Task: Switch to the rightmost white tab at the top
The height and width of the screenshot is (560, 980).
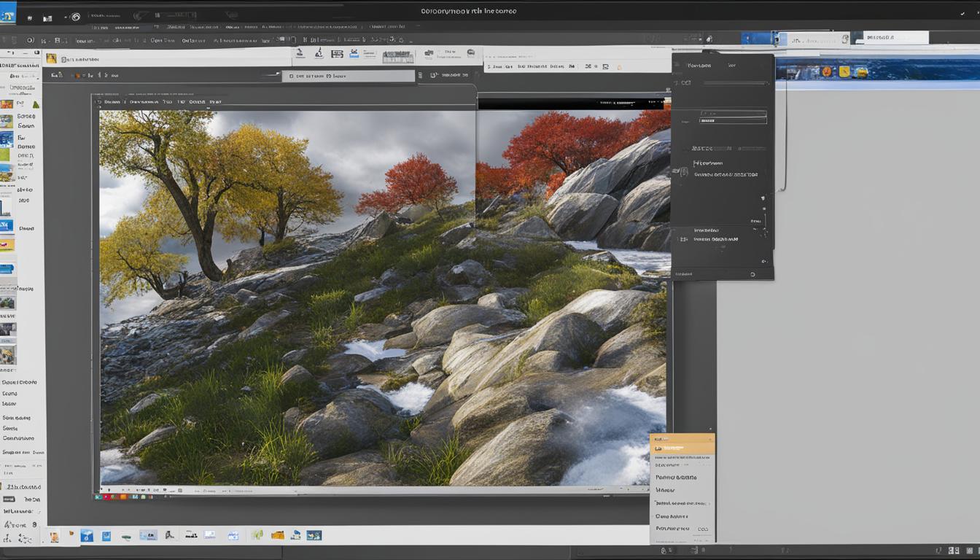Action: (x=895, y=38)
